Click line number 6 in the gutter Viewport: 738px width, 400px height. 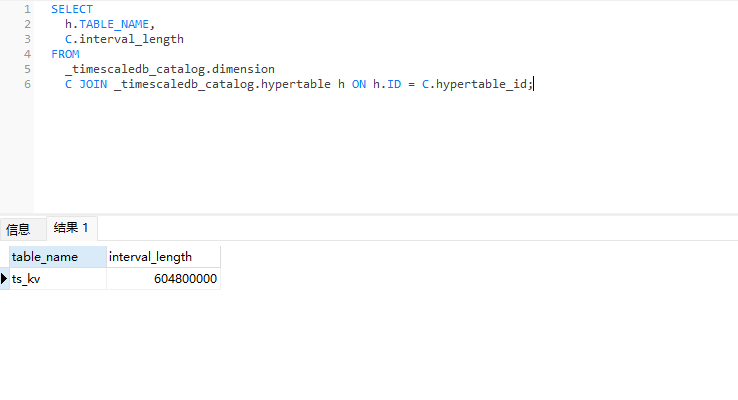click(27, 84)
